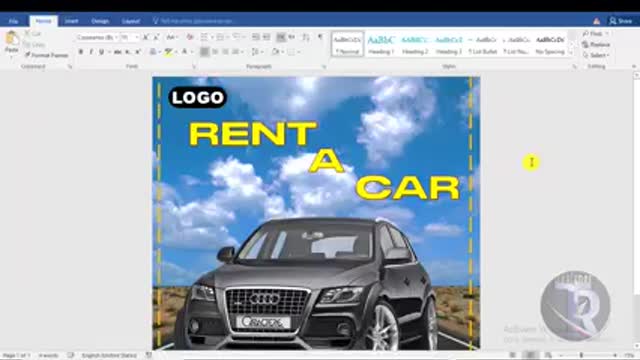
Task: Apply the No Spacing style
Action: point(550,44)
